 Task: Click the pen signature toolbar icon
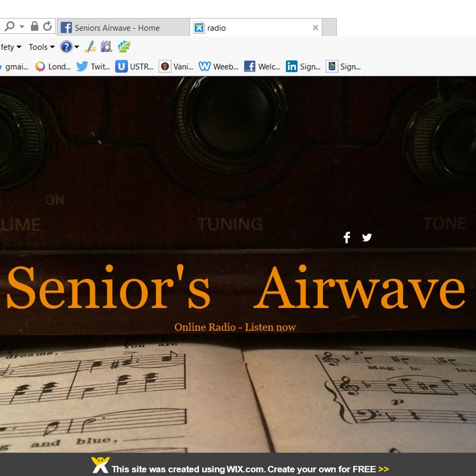pos(90,47)
